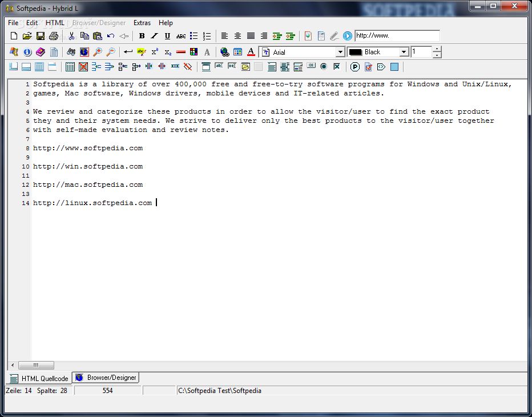The height and width of the screenshot is (417, 532).
Task: Save the document with the floppy disk icon
Action: 41,35
